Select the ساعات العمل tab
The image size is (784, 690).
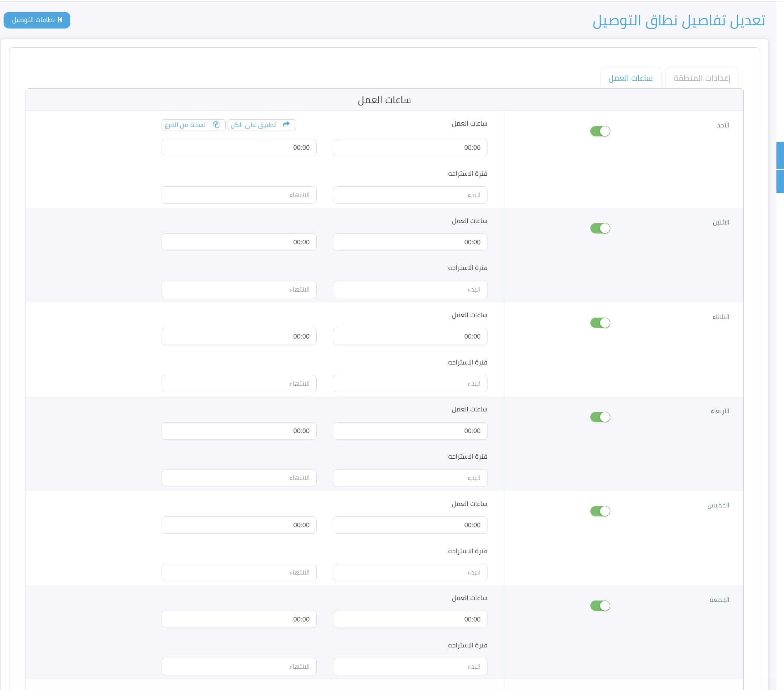630,78
